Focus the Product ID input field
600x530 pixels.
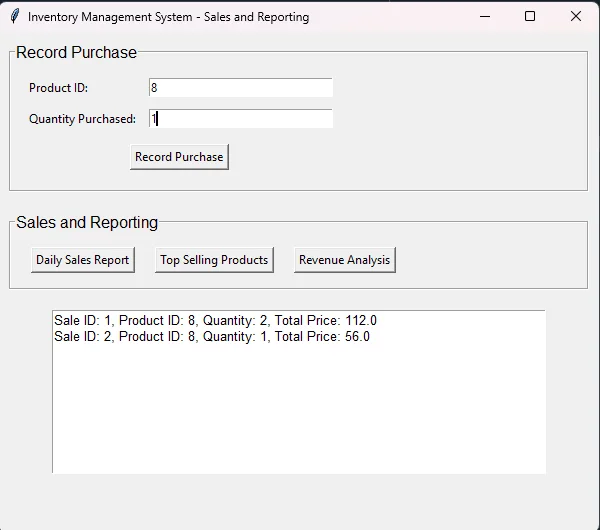click(x=241, y=88)
